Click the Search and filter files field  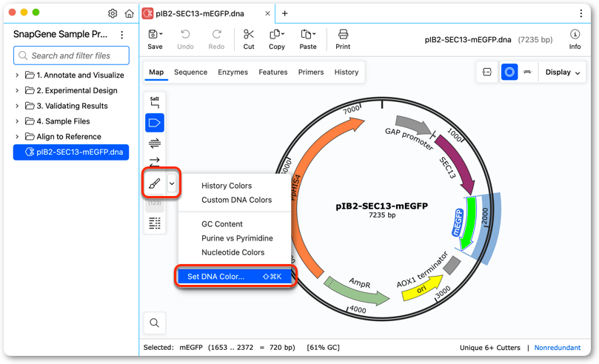(x=71, y=55)
